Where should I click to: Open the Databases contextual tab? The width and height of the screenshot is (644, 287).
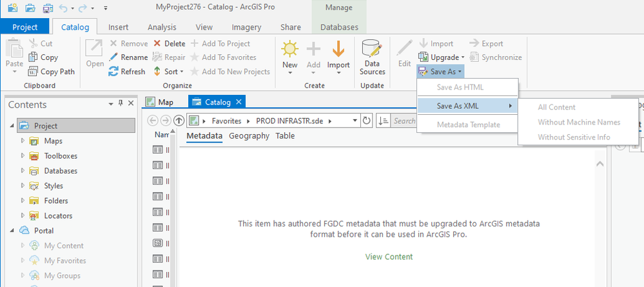[339, 27]
